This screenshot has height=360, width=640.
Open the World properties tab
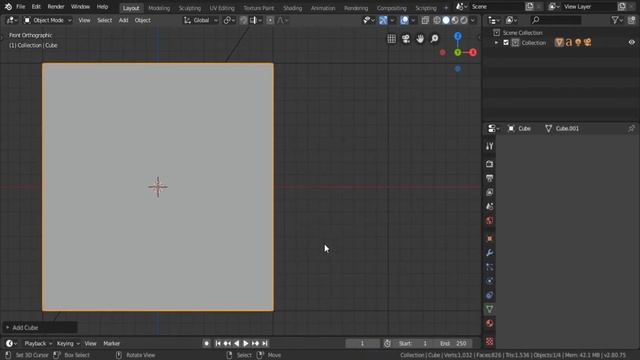click(x=489, y=221)
